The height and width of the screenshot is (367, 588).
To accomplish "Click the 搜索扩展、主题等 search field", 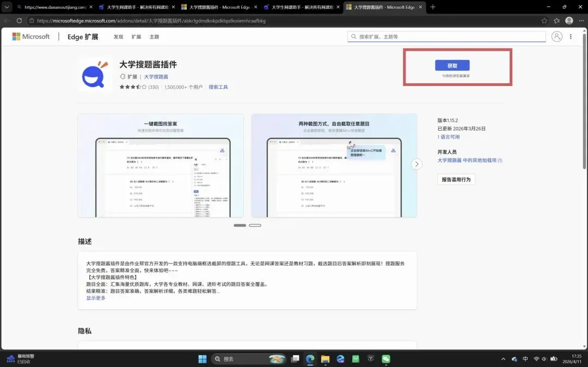I will 446,36.
